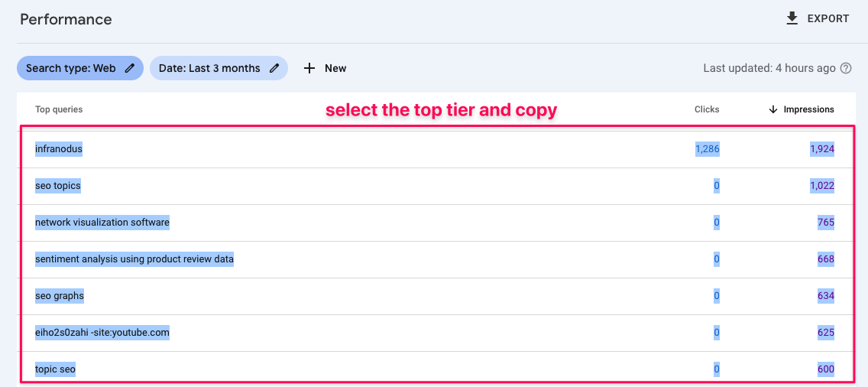Image resolution: width=868 pixels, height=387 pixels.
Task: Click the 668 impressions value
Action: tap(825, 259)
